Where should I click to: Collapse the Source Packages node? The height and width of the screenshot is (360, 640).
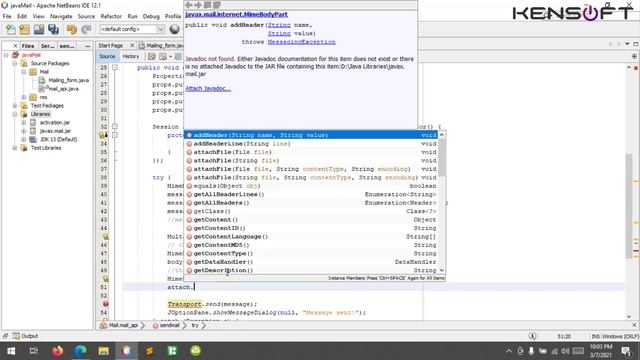click(15, 63)
